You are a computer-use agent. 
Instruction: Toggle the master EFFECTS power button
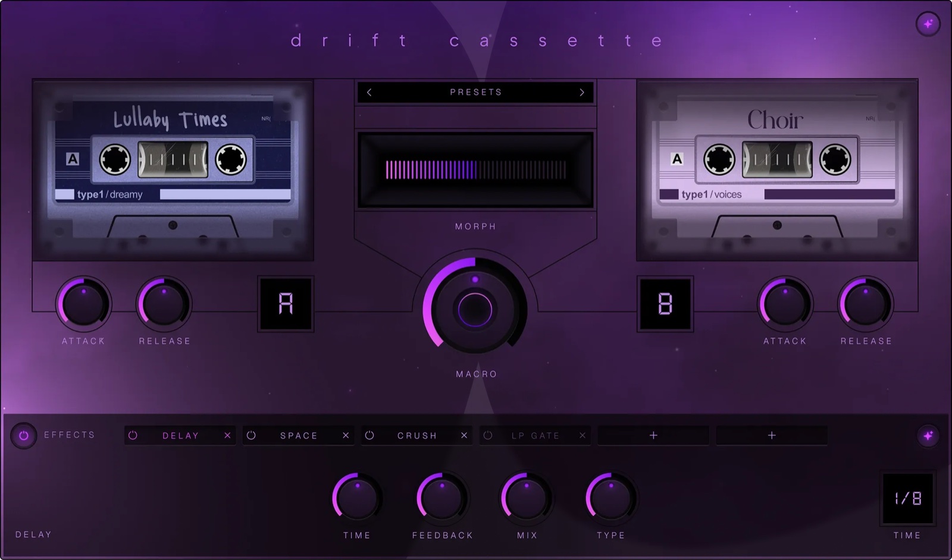tap(24, 436)
